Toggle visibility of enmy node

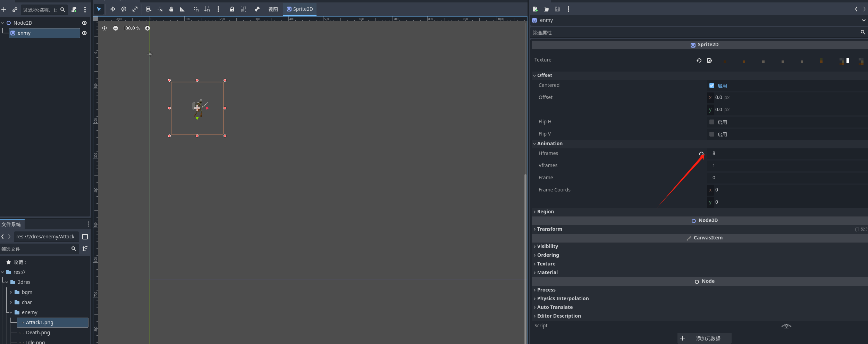point(84,33)
